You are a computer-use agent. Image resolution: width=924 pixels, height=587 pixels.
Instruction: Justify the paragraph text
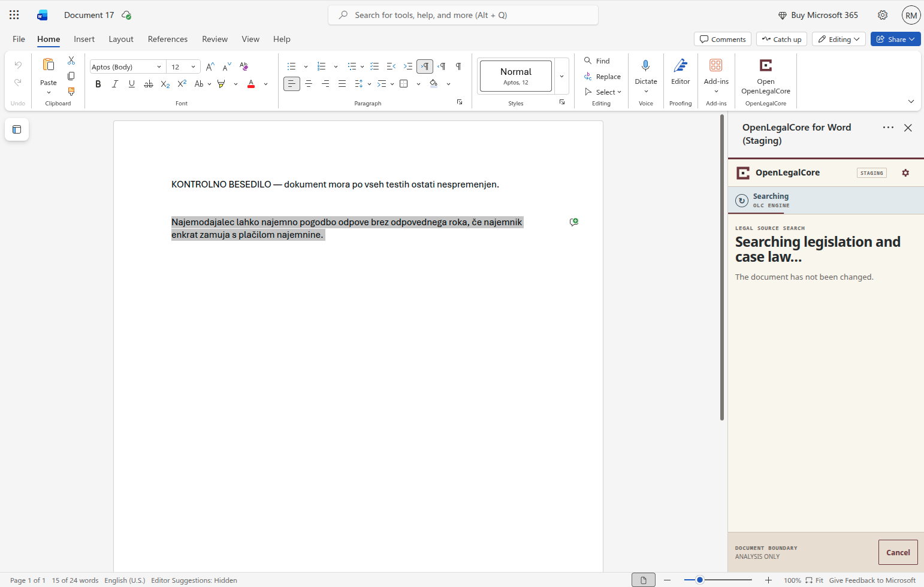342,84
